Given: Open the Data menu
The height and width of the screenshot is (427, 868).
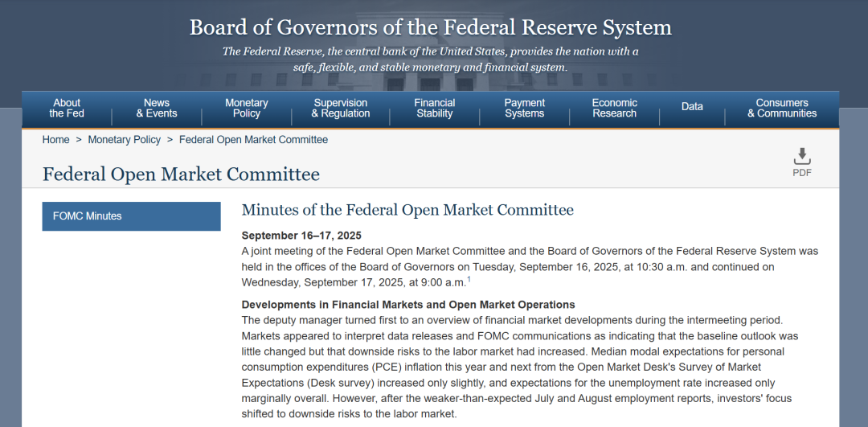Looking at the screenshot, I should coord(692,107).
